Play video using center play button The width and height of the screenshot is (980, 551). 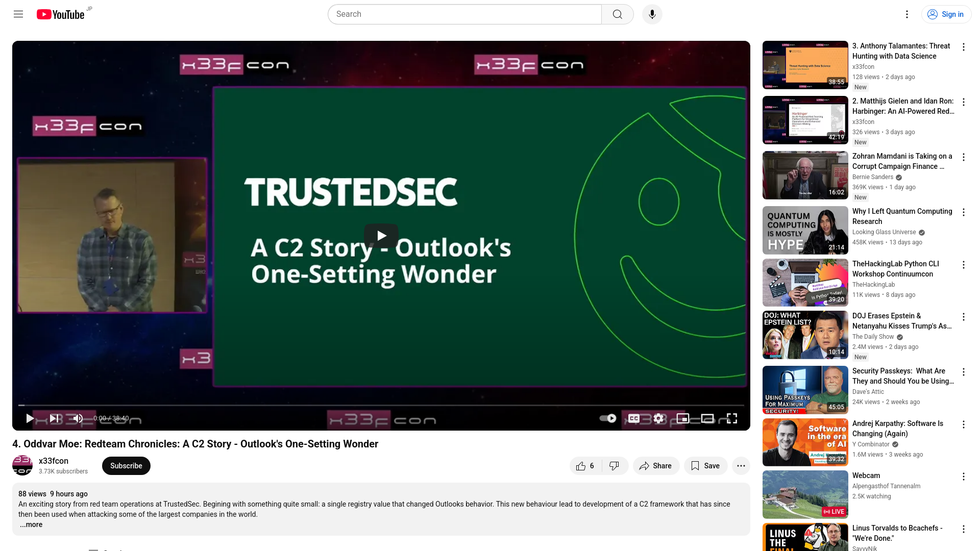pyautogui.click(x=381, y=236)
